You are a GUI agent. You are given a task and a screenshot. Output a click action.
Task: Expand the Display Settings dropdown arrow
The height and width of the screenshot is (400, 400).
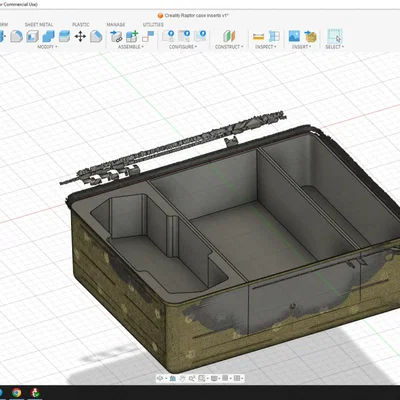coord(219,378)
